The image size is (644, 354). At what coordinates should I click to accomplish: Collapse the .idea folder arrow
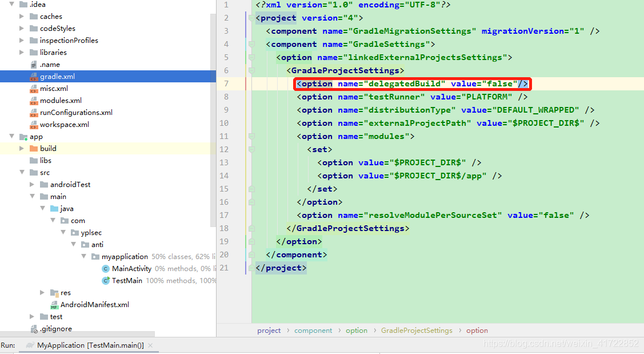11,4
